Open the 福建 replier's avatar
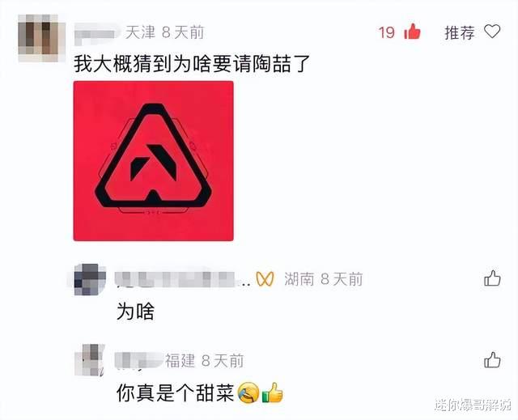The height and width of the screenshot is (420, 518). pyautogui.click(x=90, y=359)
